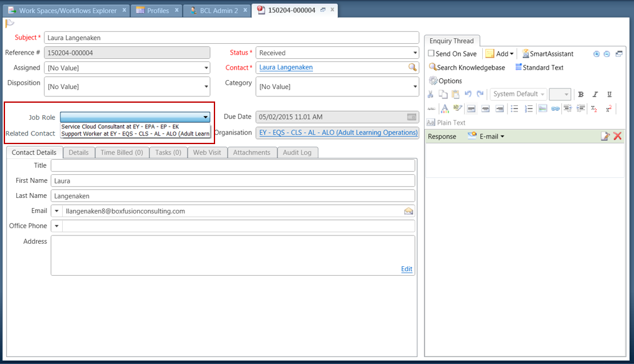The height and width of the screenshot is (364, 634).
Task: Open the System Default font dropdown
Action: tap(519, 94)
